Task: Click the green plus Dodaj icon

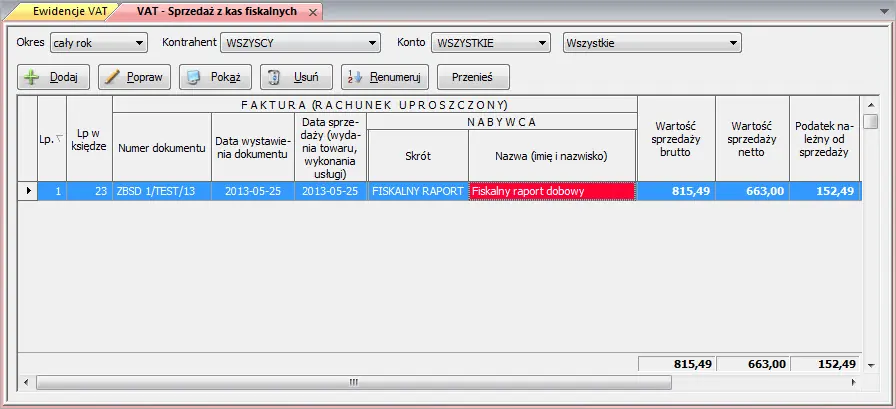Action: point(32,77)
